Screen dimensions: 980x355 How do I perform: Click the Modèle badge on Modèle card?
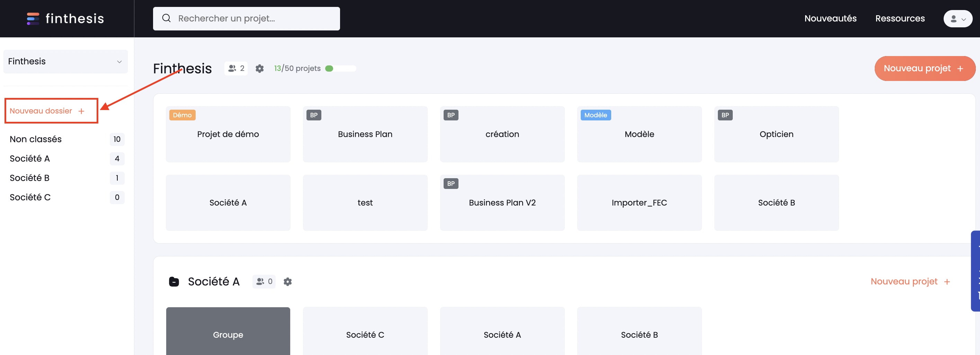click(595, 115)
